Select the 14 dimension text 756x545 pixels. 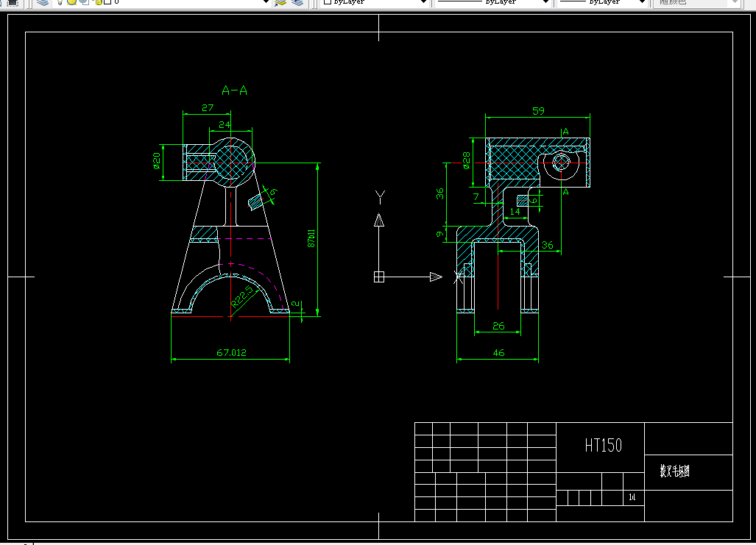click(515, 211)
